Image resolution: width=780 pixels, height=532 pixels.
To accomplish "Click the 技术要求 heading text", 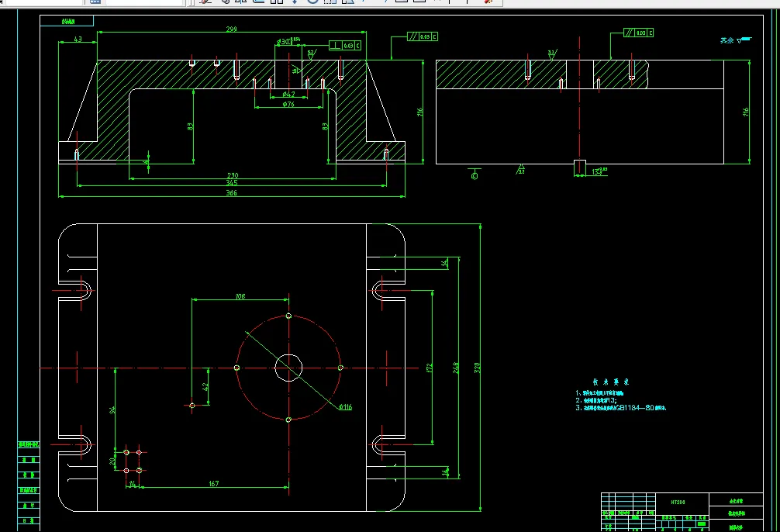I will click(x=610, y=382).
